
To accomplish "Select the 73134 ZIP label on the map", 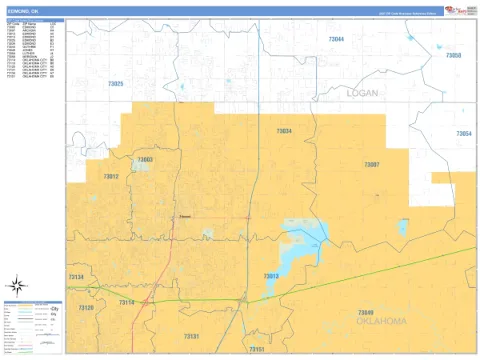I will 76,277.
